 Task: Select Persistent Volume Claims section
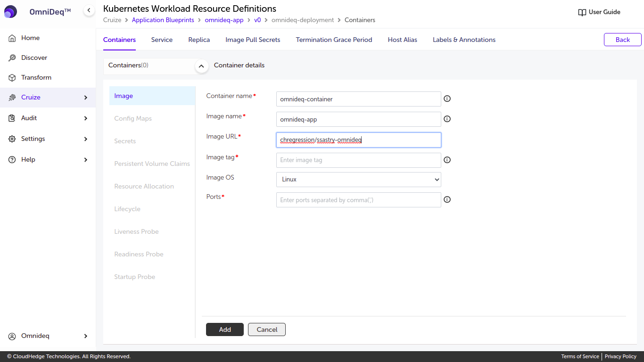[x=152, y=164]
